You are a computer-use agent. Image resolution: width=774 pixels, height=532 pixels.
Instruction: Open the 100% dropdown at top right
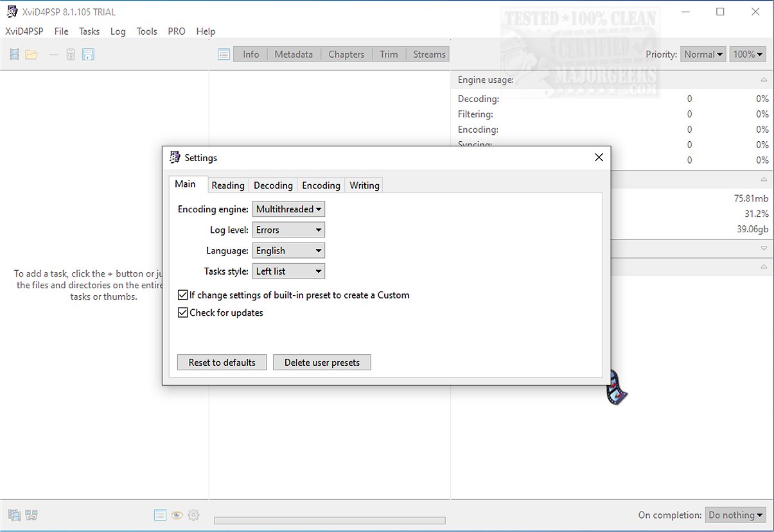pos(748,55)
